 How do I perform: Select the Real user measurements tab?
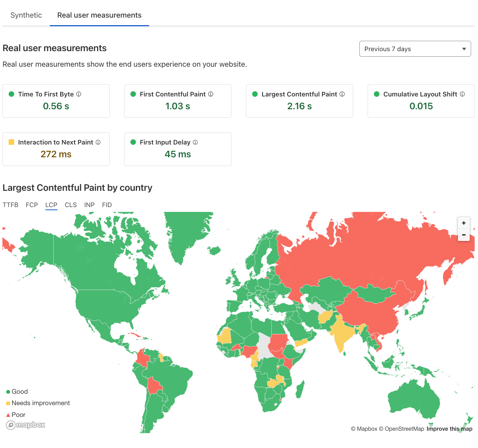pyautogui.click(x=99, y=15)
